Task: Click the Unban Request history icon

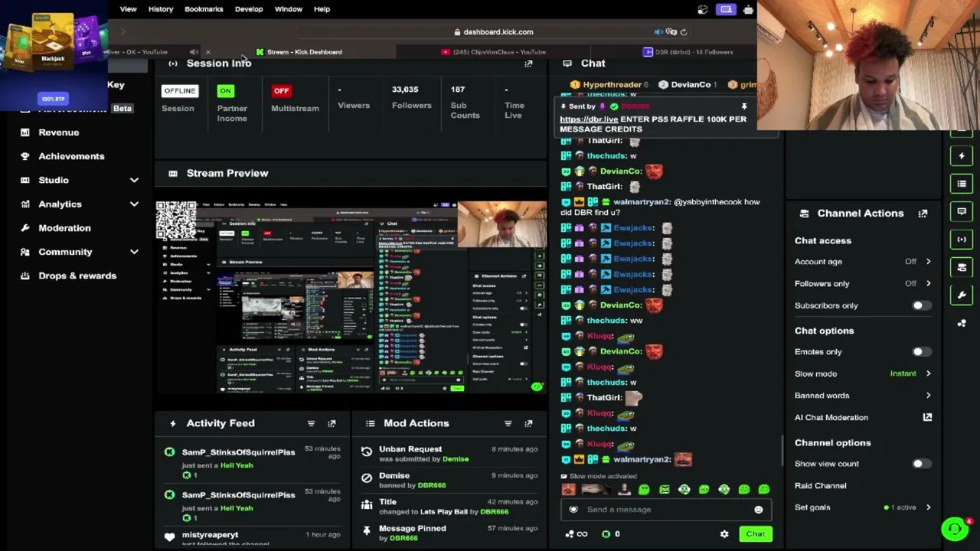Action: (367, 452)
